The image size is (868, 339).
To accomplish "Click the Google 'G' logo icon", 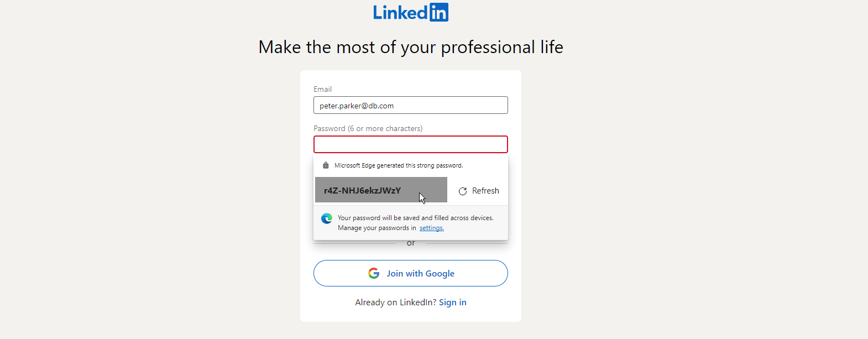I will pos(374,273).
